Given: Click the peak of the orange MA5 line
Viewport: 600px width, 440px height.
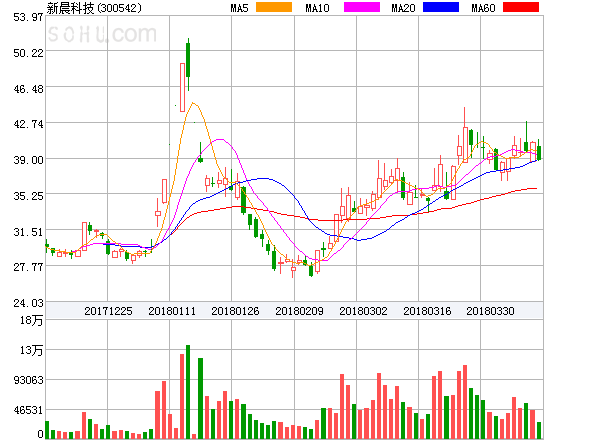Looking at the screenshot, I should pos(193,103).
